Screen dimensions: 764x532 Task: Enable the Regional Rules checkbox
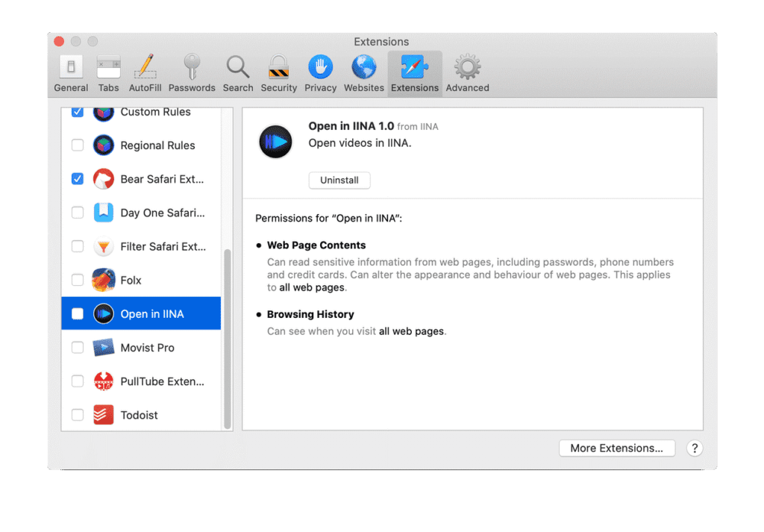pyautogui.click(x=78, y=145)
